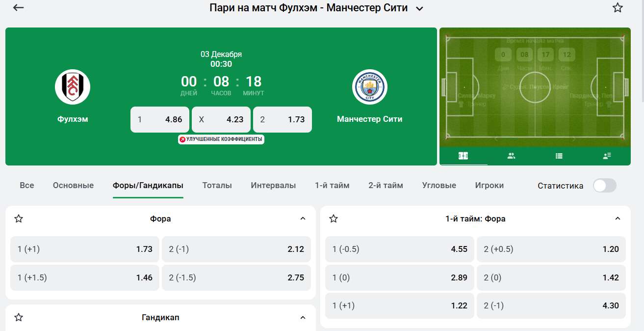Switch to the Тоталы tab
The height and width of the screenshot is (331, 644).
tap(217, 185)
